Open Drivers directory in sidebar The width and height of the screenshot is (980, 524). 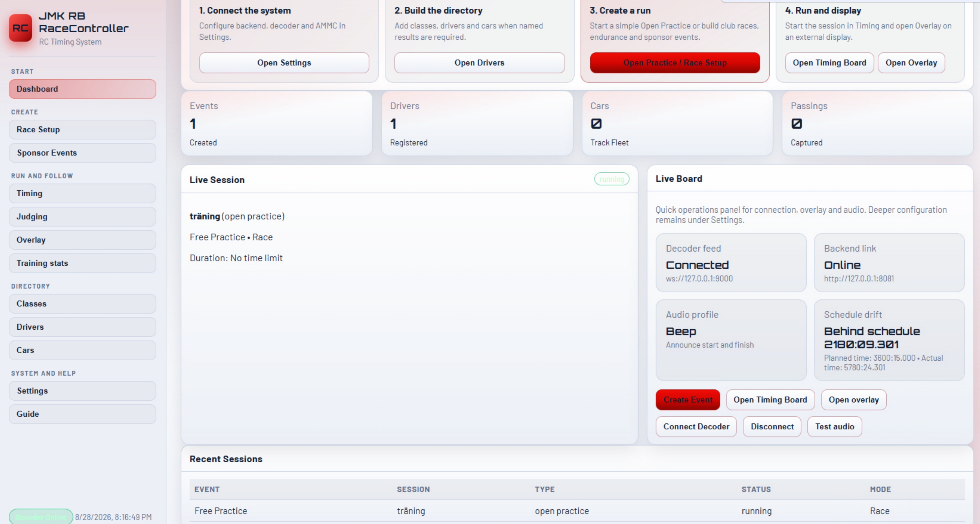coord(82,327)
